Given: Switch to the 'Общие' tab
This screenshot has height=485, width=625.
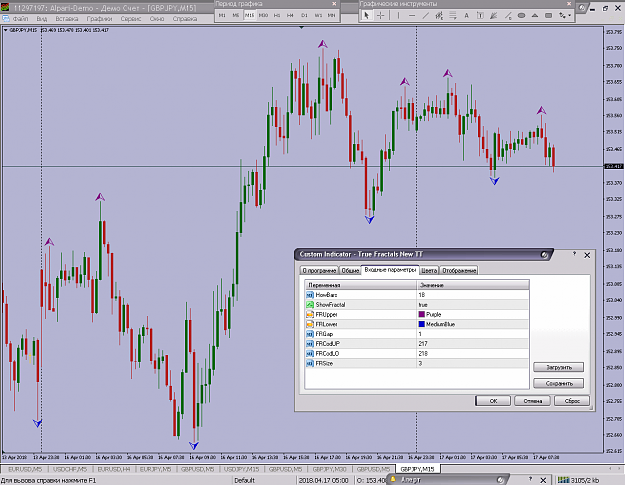Looking at the screenshot, I should pos(350,271).
